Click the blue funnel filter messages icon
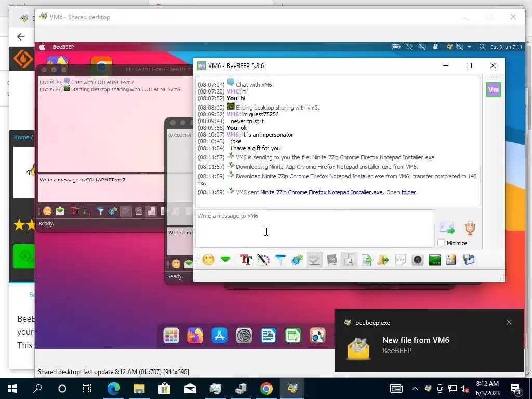Image resolution: width=532 pixels, height=399 pixels. coord(280,260)
